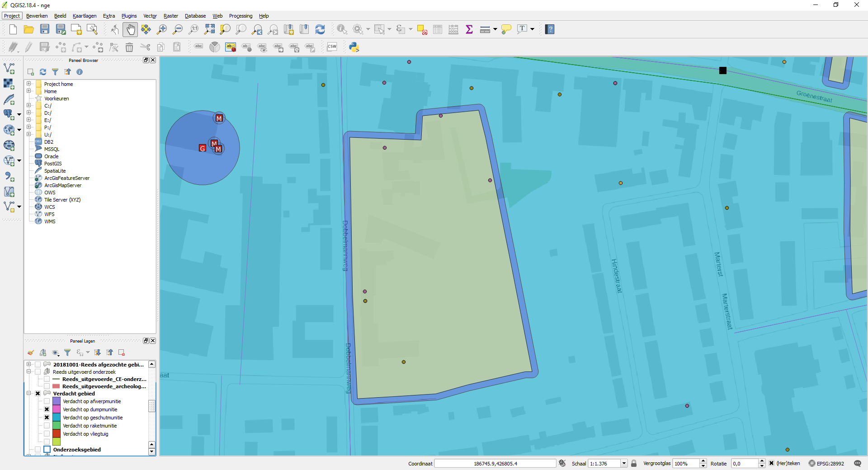The width and height of the screenshot is (868, 470).
Task: Expand the D:/ drive node
Action: (28, 113)
